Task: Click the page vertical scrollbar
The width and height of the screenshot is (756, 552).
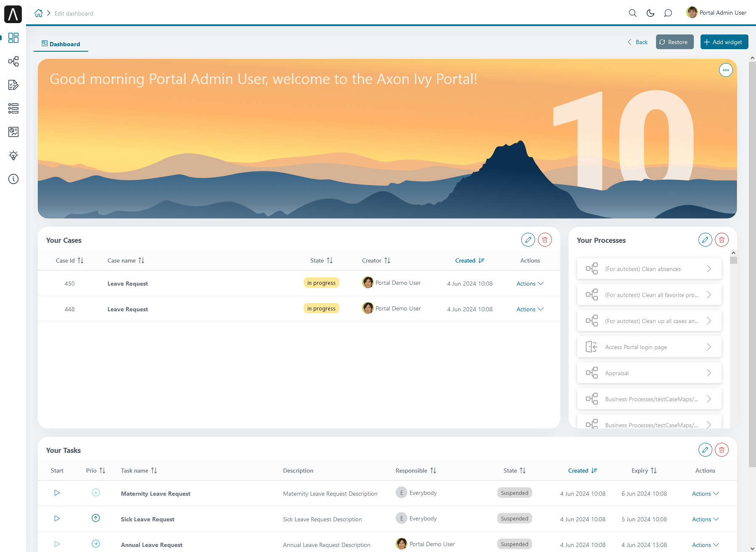Action: click(752, 265)
